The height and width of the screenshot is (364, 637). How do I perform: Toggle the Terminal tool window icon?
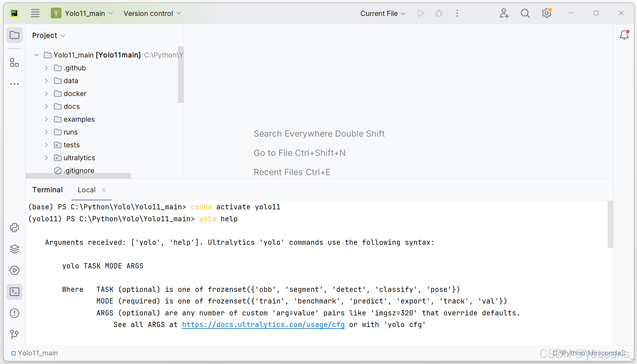click(x=14, y=292)
